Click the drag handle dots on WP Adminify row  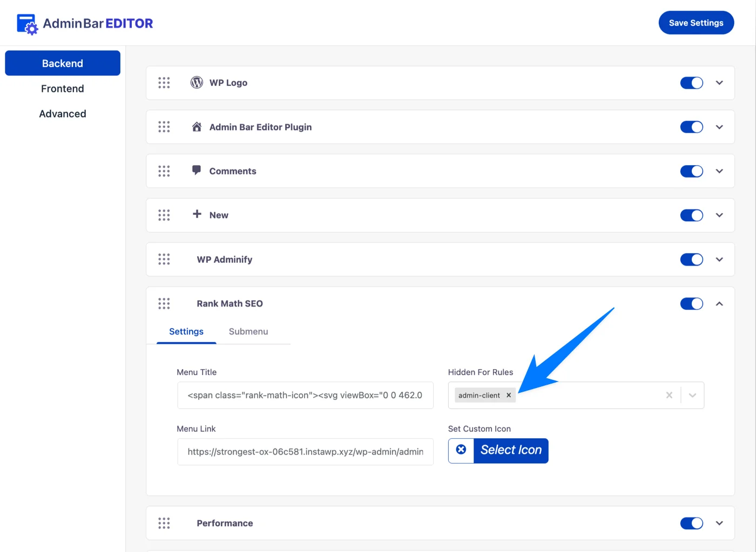[x=164, y=259]
